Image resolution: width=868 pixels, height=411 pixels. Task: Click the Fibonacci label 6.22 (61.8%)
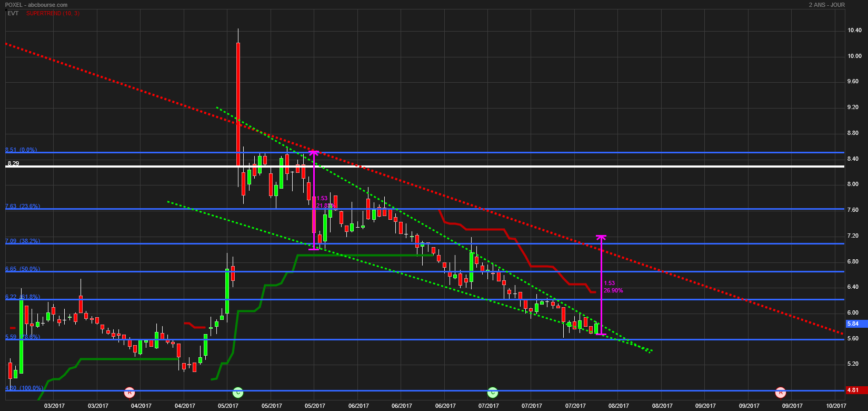(x=23, y=297)
